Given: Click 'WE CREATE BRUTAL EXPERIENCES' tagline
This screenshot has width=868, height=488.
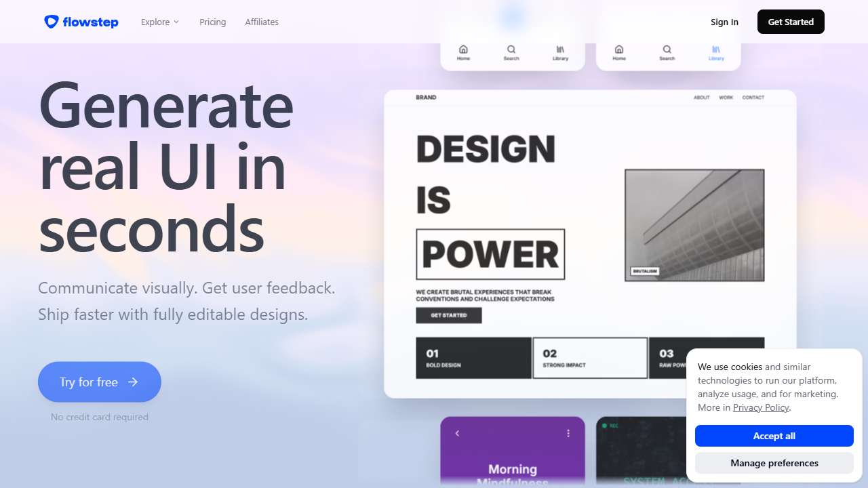Looking at the screenshot, I should tap(486, 296).
